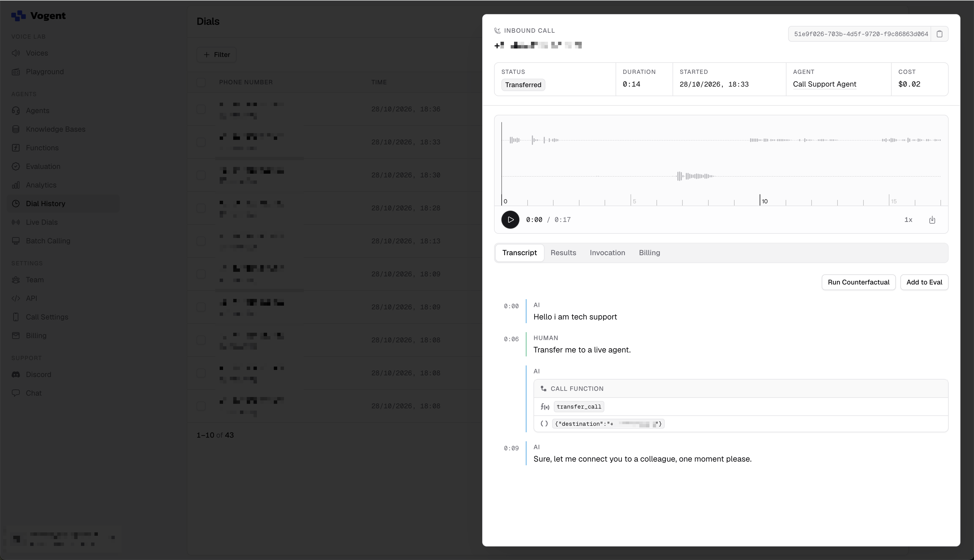The width and height of the screenshot is (974, 560).
Task: Go to Agents headset icon
Action: (16, 110)
